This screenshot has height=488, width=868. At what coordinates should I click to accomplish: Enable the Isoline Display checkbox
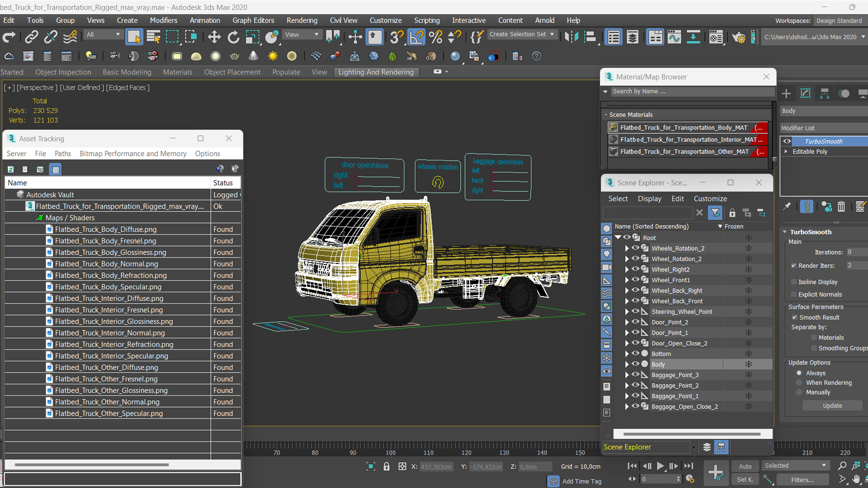pyautogui.click(x=793, y=282)
